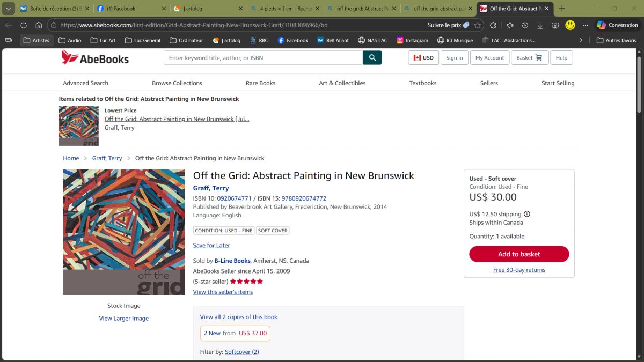Open browser history clock icon
The height and width of the screenshot is (362, 644).
coord(525,25)
